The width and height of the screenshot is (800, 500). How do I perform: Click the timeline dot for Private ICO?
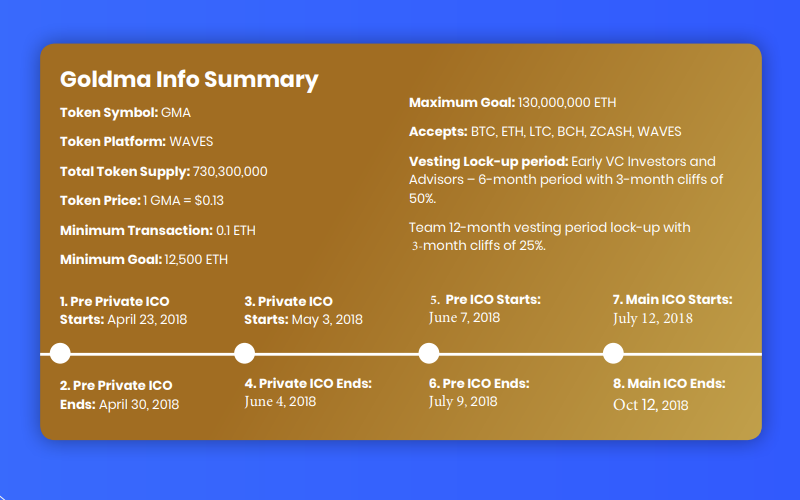pyautogui.click(x=244, y=353)
